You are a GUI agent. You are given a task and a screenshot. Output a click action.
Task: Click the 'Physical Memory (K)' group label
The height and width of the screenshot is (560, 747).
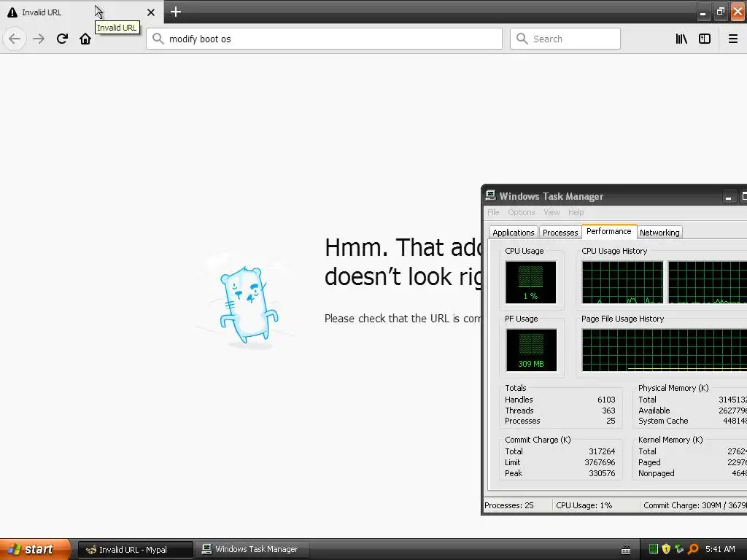pos(673,388)
